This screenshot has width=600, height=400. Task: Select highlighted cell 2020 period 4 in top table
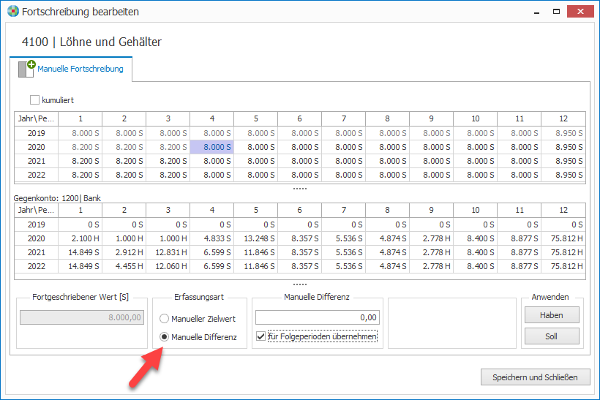[212, 147]
